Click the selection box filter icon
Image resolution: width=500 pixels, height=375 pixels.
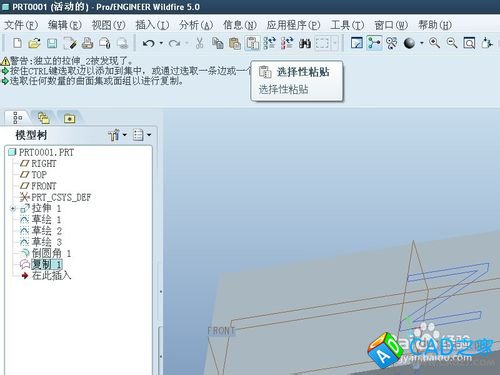pos(322,43)
